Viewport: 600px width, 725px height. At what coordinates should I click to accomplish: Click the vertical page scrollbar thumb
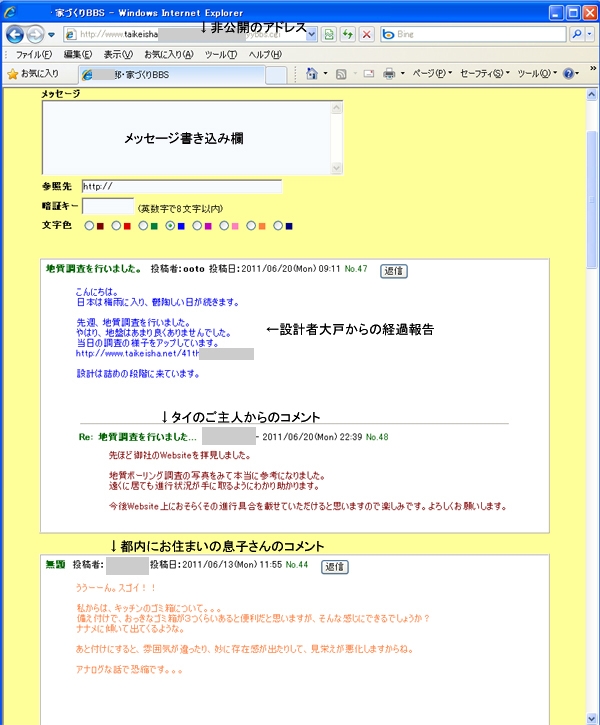click(x=592, y=199)
